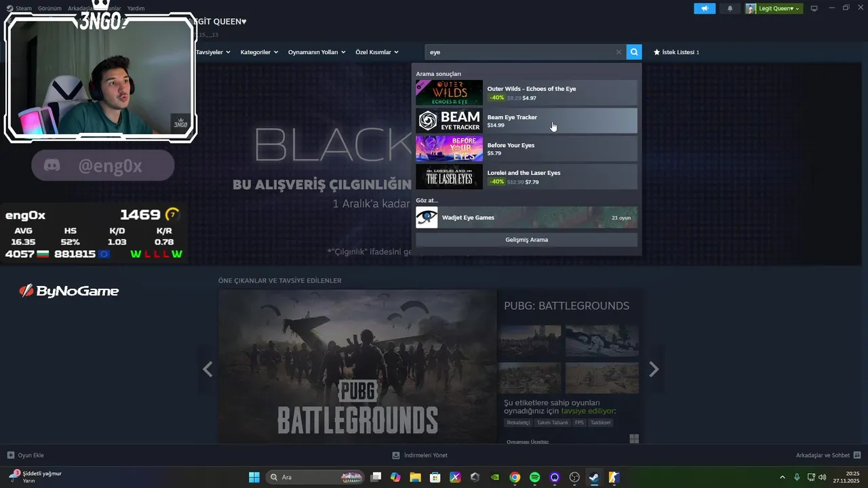The image size is (868, 488).
Task: Expand the Tavsiyeler dropdown
Action: point(213,52)
